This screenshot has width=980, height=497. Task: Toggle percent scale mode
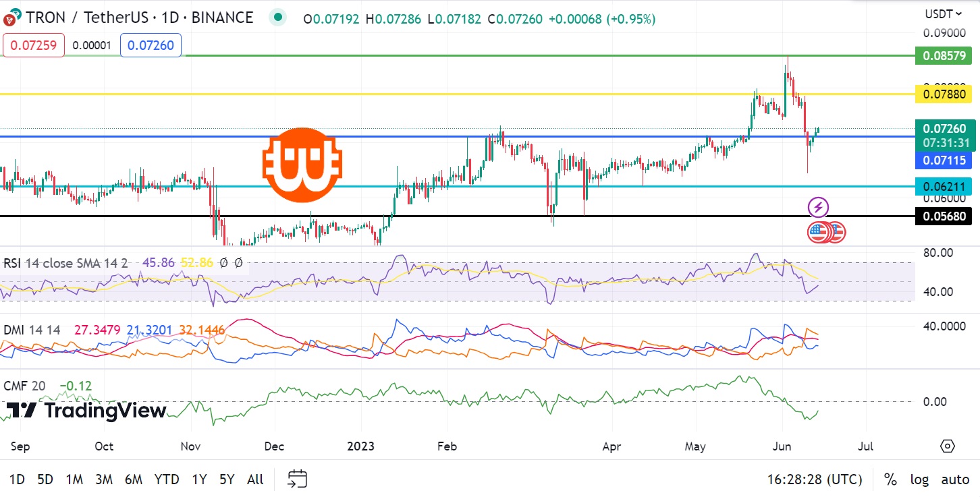(x=891, y=479)
